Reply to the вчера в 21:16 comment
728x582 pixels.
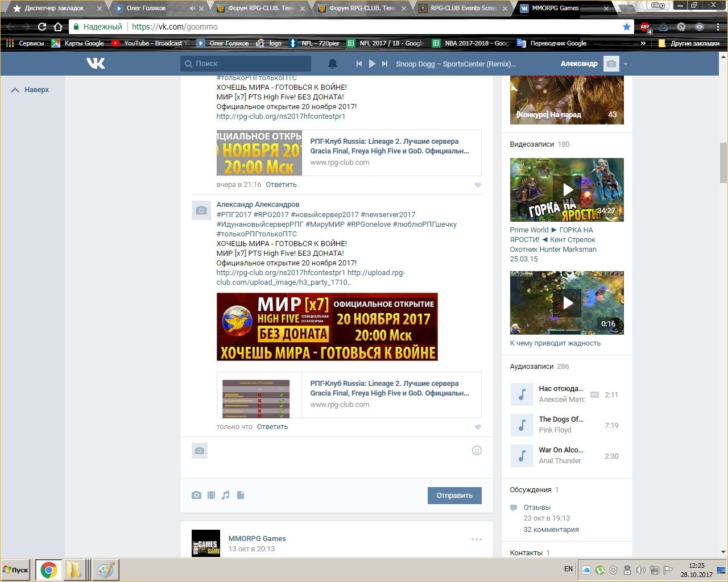click(281, 185)
